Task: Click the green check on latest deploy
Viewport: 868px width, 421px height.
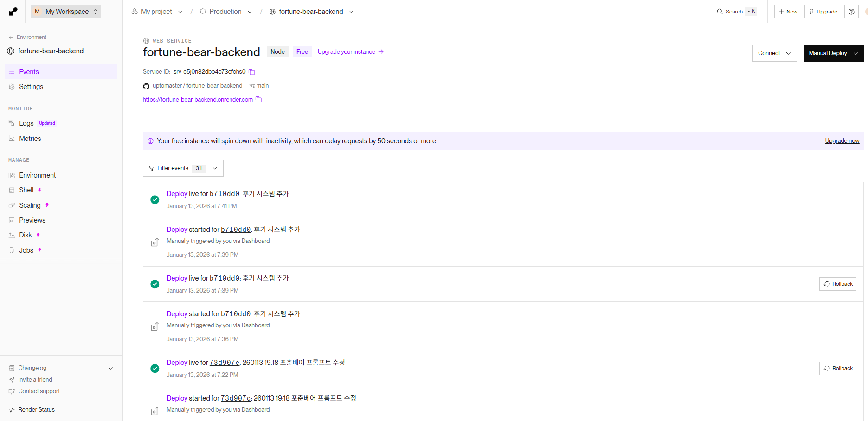Action: [155, 200]
